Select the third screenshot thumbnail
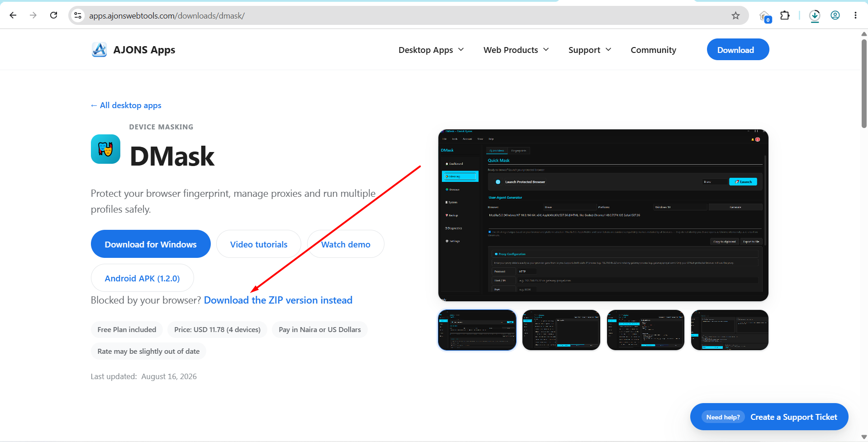 [645, 330]
